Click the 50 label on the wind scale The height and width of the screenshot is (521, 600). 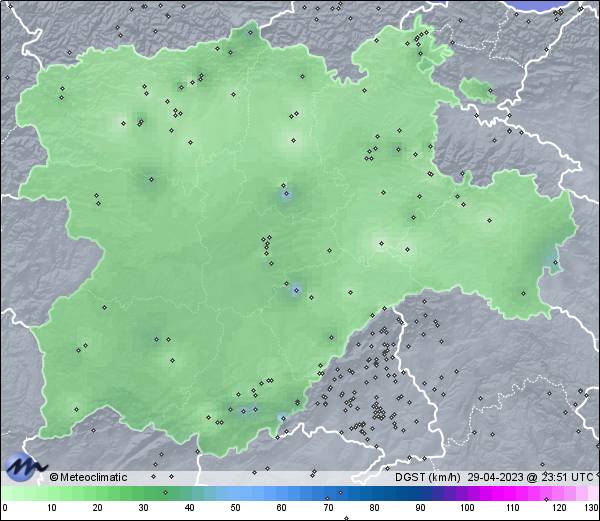(236, 508)
